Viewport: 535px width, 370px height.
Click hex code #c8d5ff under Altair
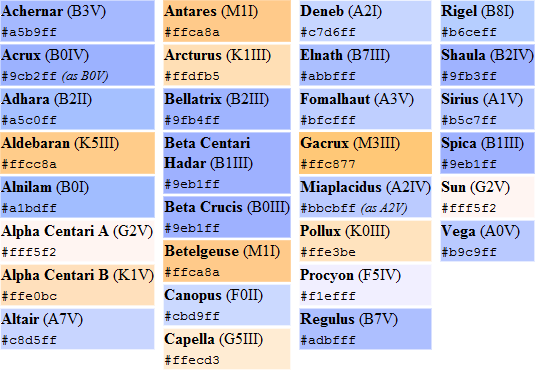tap(29, 340)
